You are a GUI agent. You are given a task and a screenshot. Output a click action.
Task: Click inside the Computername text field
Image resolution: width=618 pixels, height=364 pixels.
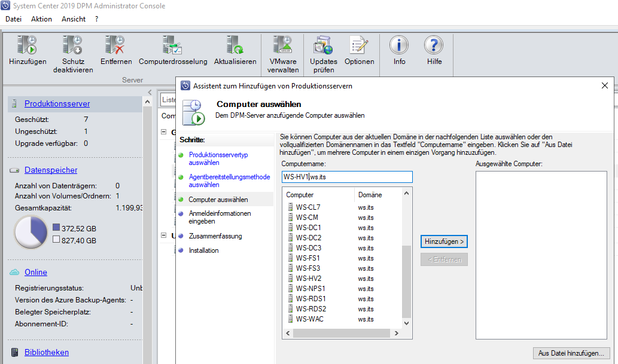click(x=347, y=177)
